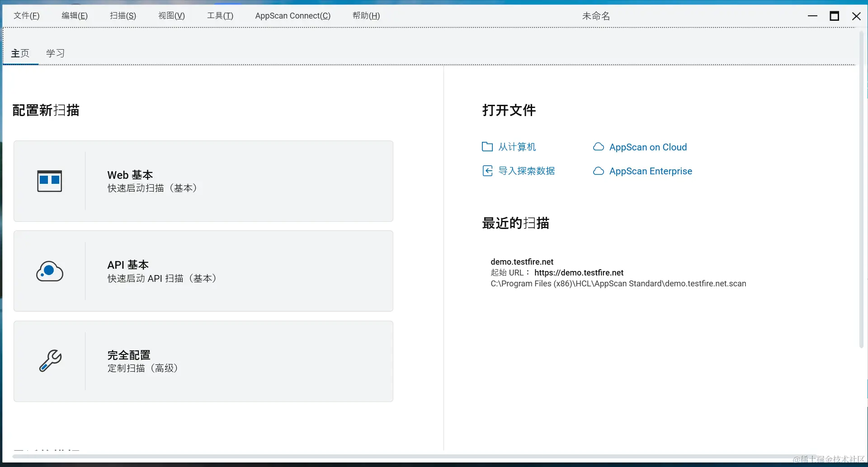
Task: Open recent scan demo.testfire.net
Action: (x=522, y=262)
